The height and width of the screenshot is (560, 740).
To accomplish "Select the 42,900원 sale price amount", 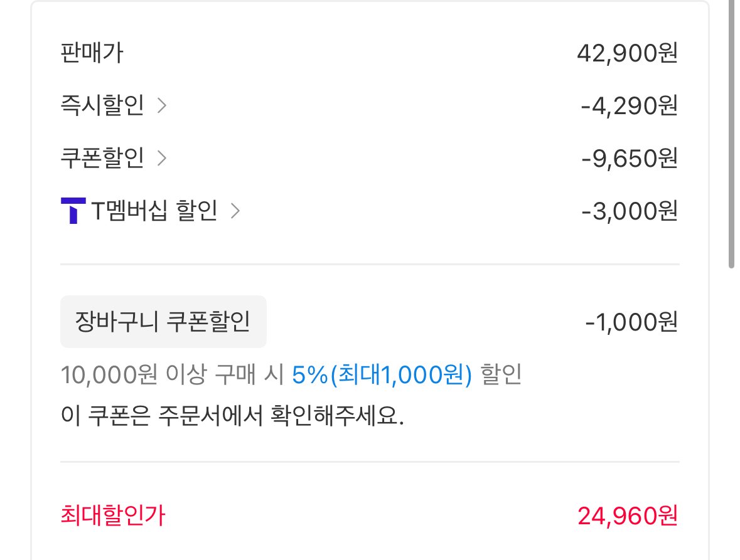I will pos(628,54).
